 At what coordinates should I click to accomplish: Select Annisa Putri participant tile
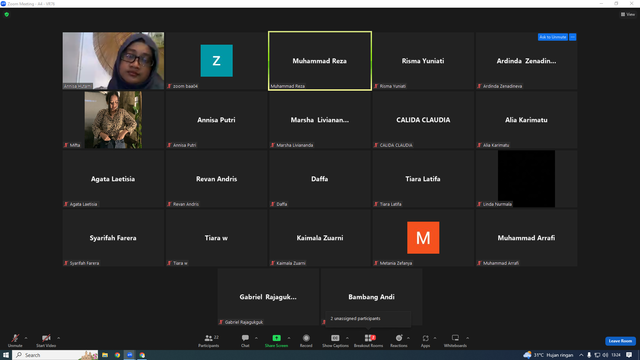(x=216, y=120)
